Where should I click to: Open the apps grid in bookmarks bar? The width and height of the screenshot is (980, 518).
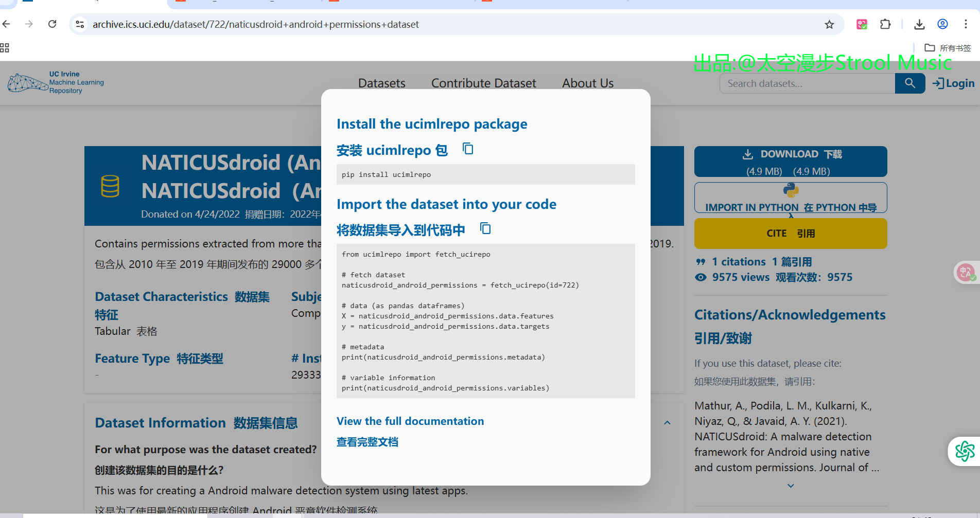5,48
